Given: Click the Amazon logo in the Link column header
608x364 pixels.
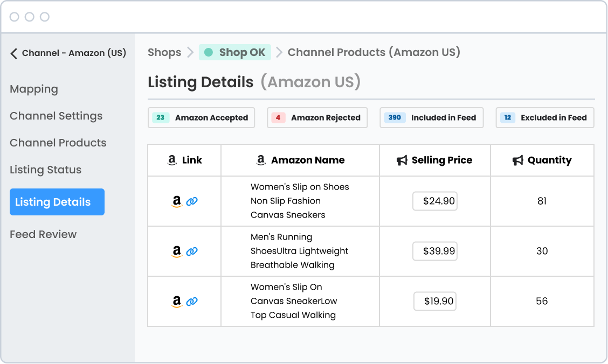Looking at the screenshot, I should pyautogui.click(x=171, y=160).
